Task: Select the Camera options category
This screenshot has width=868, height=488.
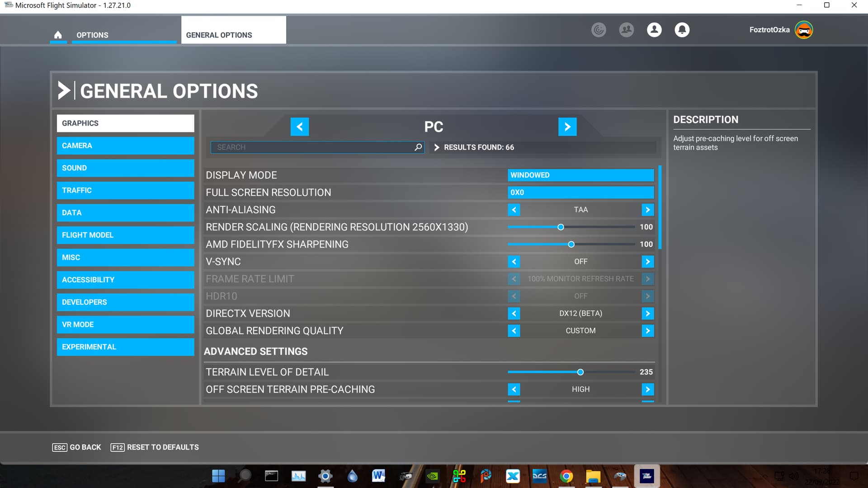Action: coord(125,145)
